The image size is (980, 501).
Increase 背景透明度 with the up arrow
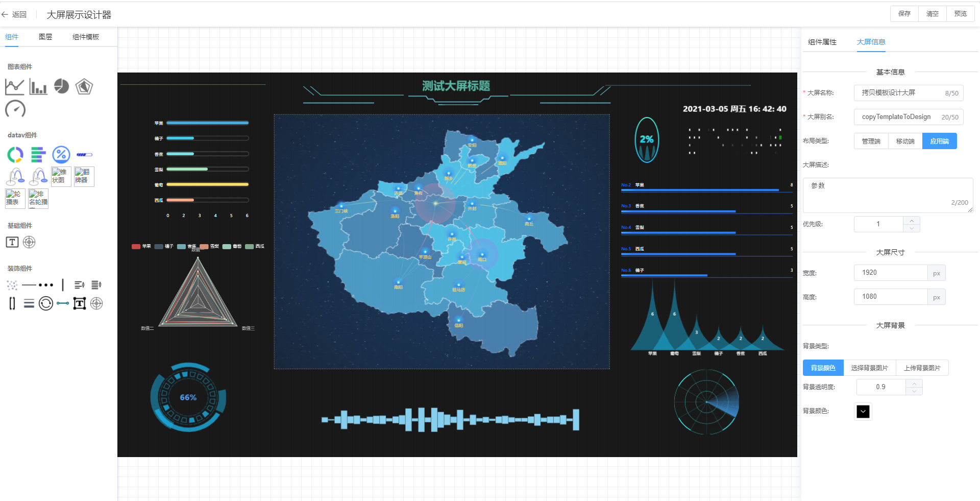[914, 383]
